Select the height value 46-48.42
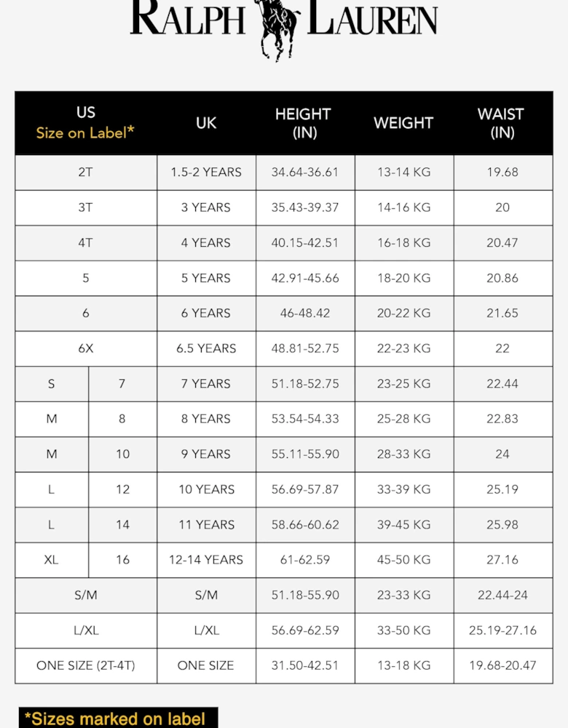 (305, 313)
